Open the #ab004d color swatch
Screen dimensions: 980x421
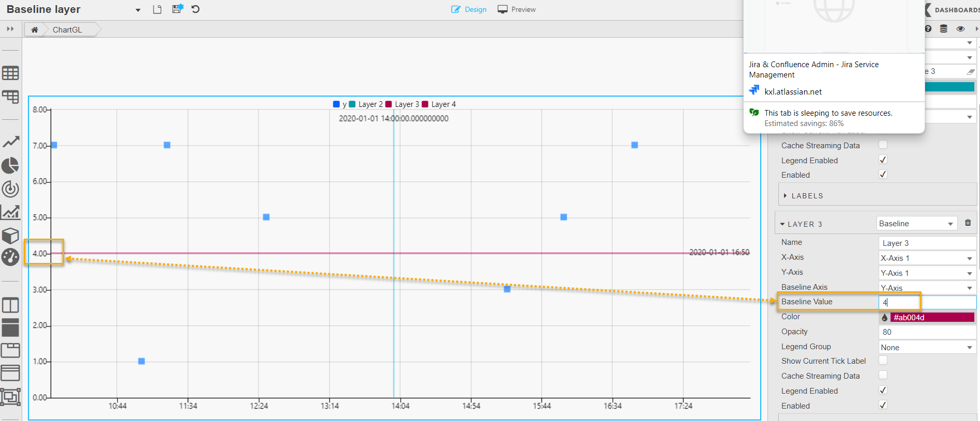click(x=932, y=318)
